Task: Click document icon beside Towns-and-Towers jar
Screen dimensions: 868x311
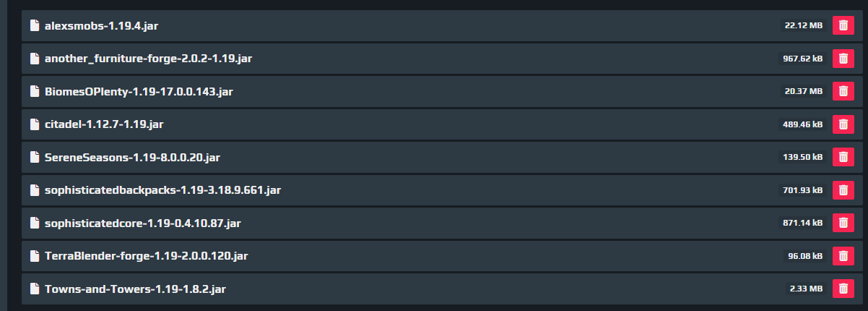Action: point(34,289)
